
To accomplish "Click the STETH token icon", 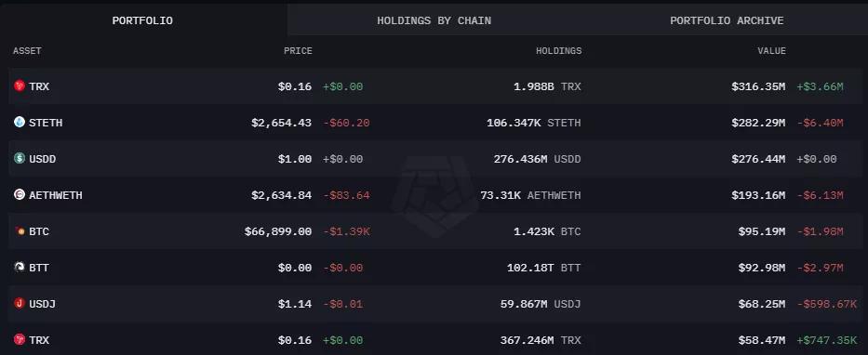I will (x=20, y=122).
